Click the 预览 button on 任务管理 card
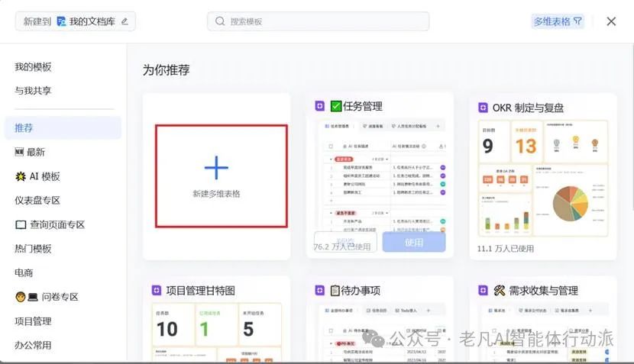This screenshot has width=634, height=364. pos(346,242)
